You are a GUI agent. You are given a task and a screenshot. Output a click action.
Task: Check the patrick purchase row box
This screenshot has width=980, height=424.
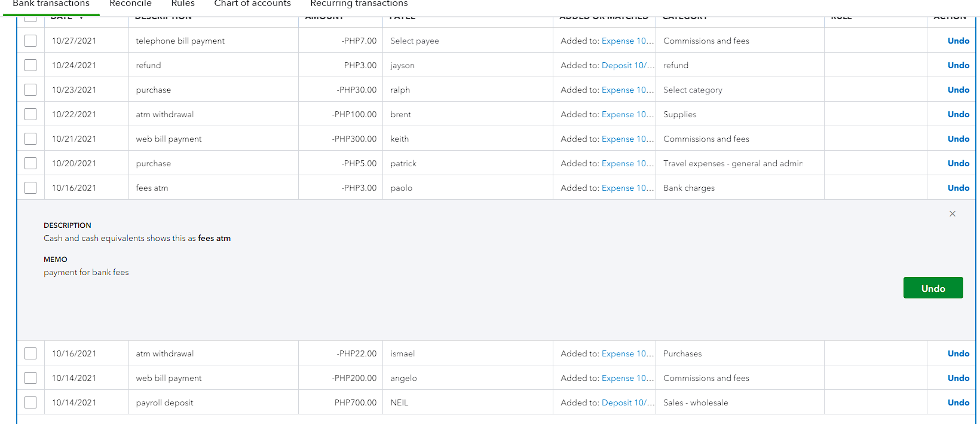pyautogui.click(x=30, y=163)
